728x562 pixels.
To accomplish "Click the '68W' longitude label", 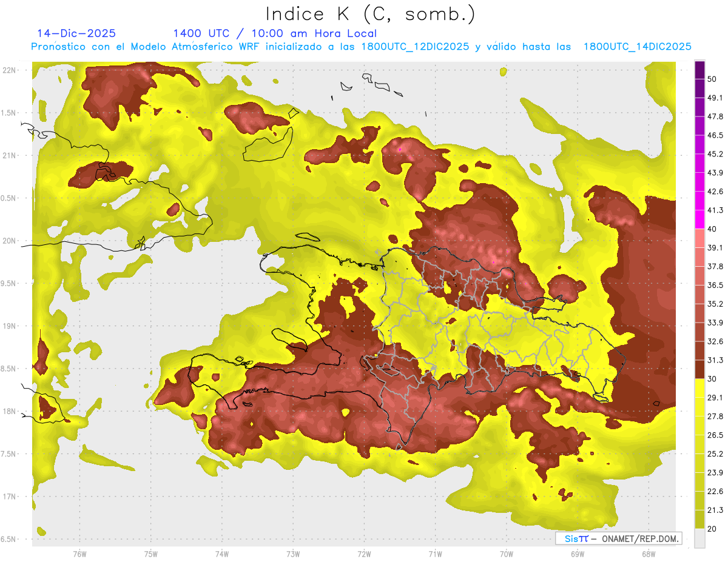I will [x=649, y=554].
